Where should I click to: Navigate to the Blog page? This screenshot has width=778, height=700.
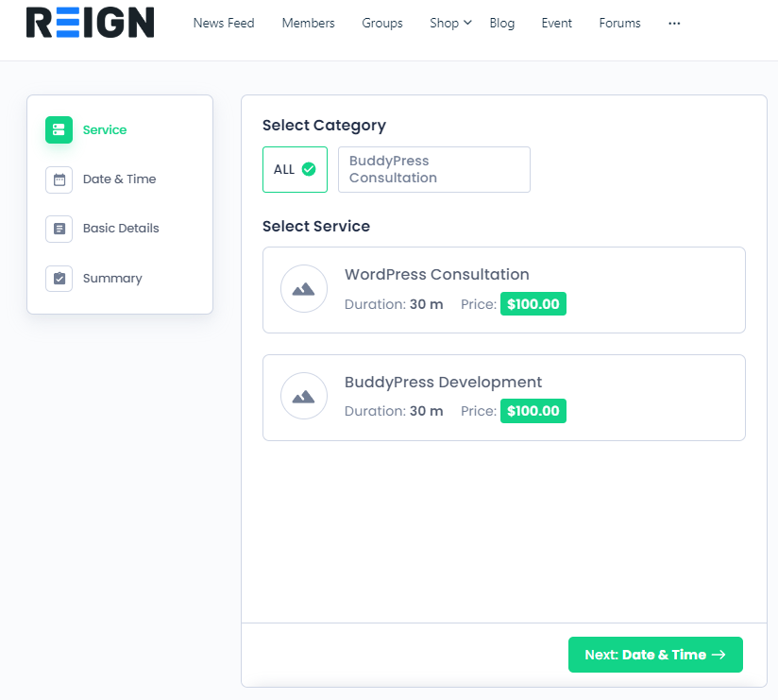[x=502, y=24]
